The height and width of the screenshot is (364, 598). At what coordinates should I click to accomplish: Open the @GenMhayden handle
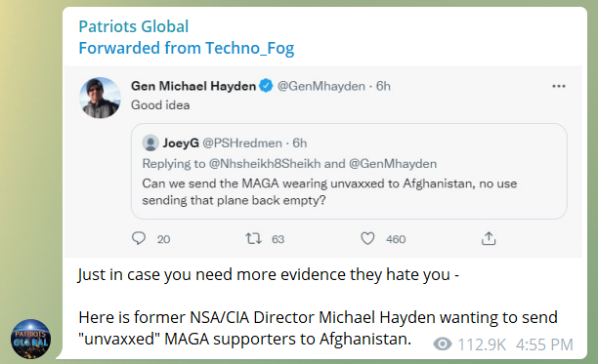[321, 86]
